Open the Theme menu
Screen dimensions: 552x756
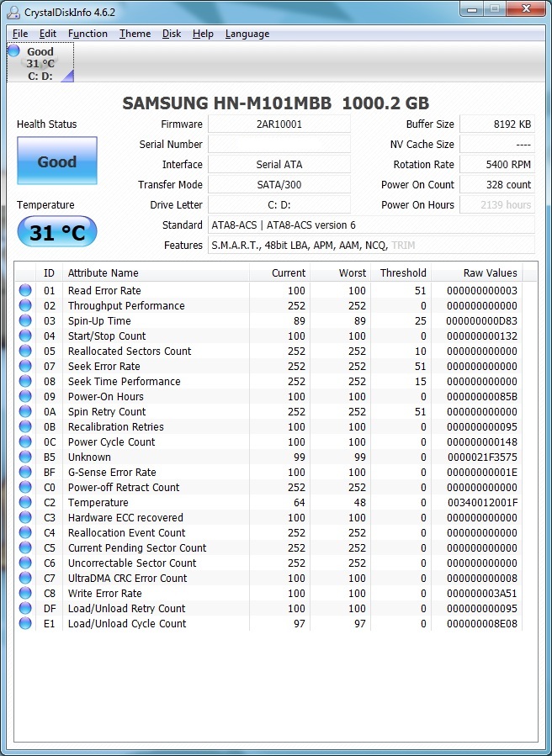(135, 34)
